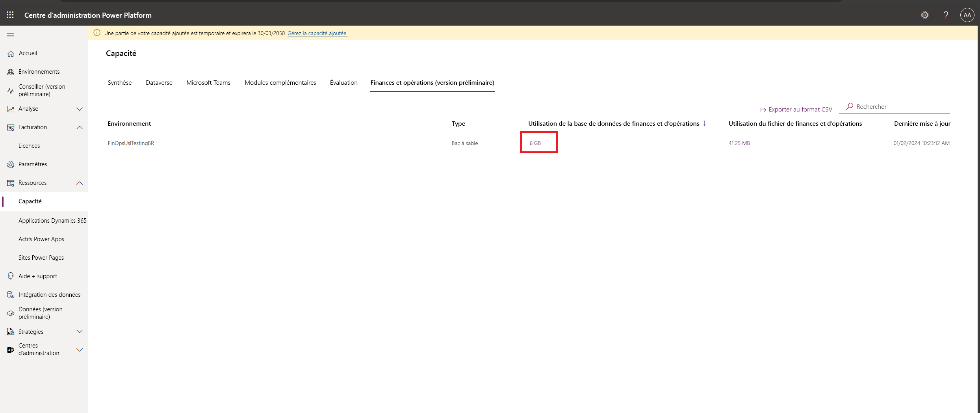This screenshot has width=980, height=413.
Task: Collapse the Ressources section chevron
Action: click(x=80, y=183)
